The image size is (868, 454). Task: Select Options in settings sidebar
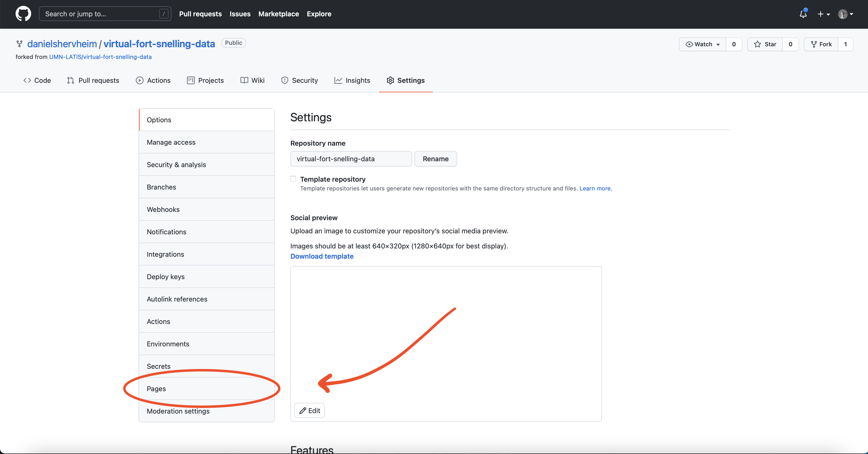[207, 120]
